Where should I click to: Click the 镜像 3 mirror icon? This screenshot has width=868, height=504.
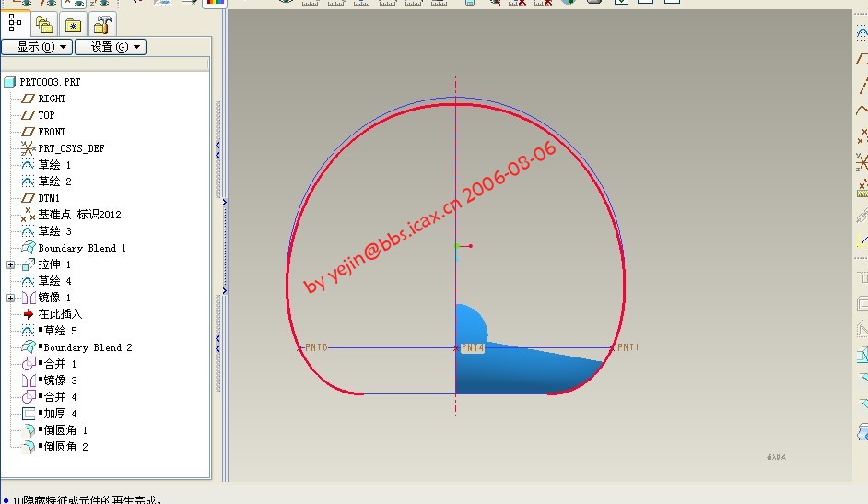(29, 381)
